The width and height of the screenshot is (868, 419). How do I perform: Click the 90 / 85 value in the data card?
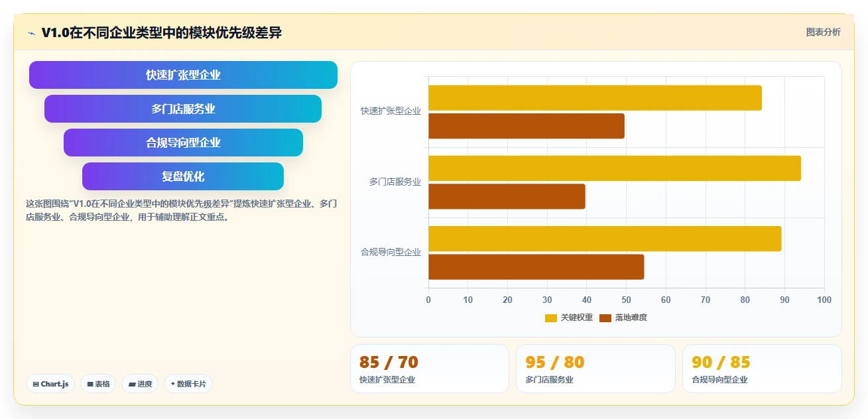tap(721, 363)
